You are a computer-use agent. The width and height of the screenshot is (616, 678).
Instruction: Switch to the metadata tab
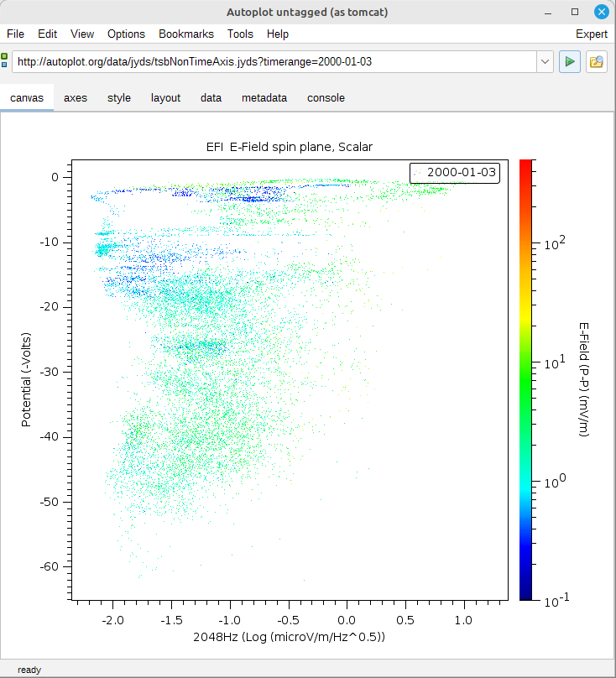pyautogui.click(x=264, y=97)
